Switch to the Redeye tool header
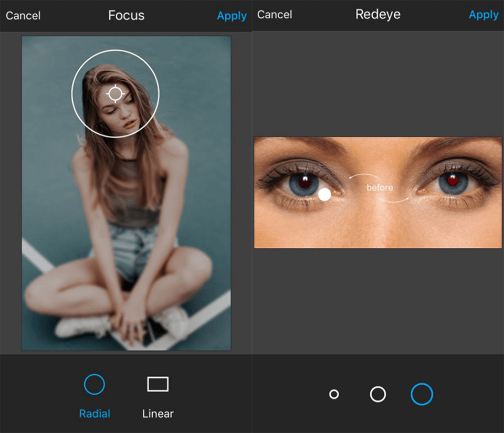The image size is (504, 433). click(x=378, y=15)
